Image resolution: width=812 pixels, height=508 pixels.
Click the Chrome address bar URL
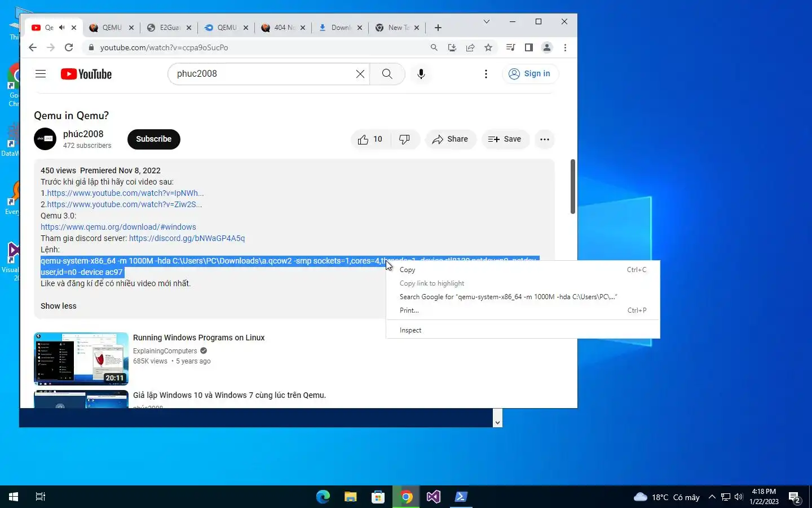(164, 47)
